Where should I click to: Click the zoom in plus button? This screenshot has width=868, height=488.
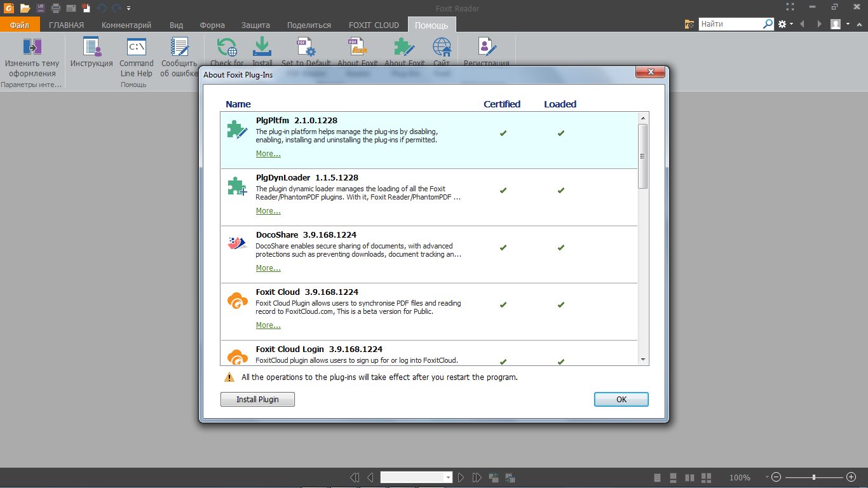[851, 477]
